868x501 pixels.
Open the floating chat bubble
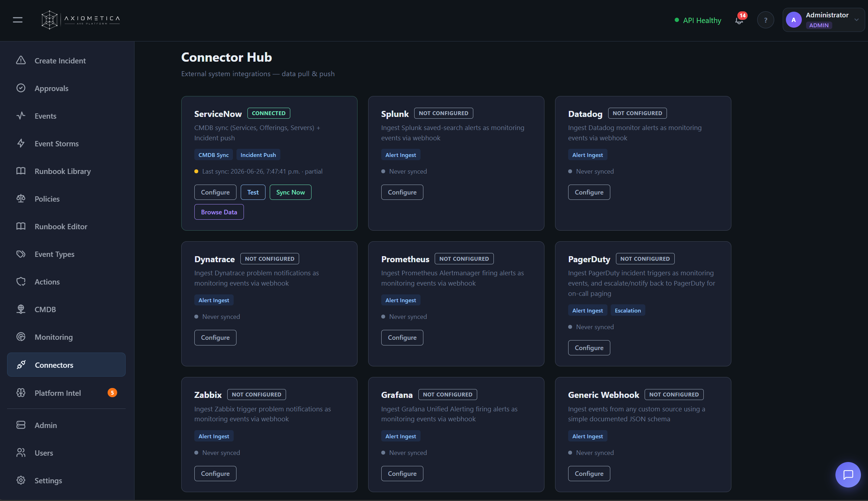pos(848,474)
